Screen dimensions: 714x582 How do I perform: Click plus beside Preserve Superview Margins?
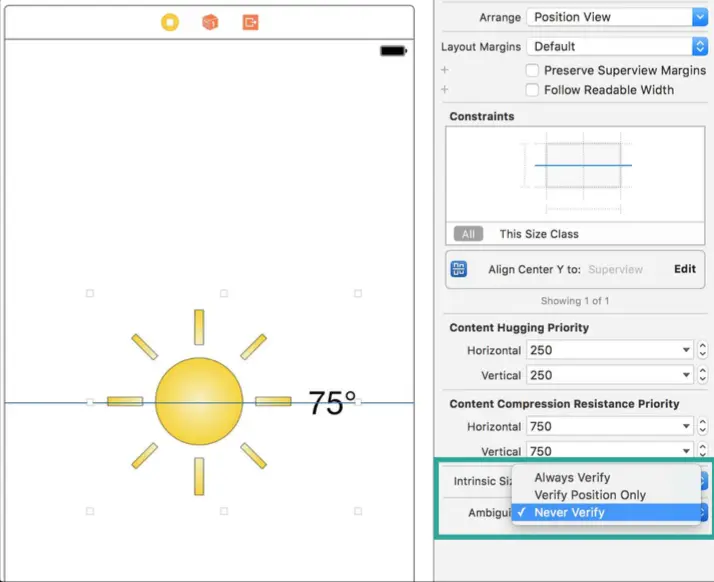tap(445, 70)
